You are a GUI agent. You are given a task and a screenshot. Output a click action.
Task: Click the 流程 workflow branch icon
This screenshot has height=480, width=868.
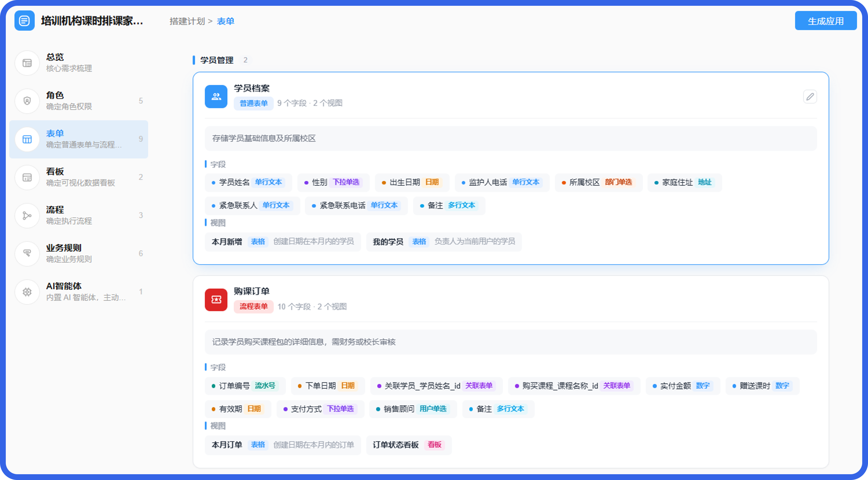(27, 216)
